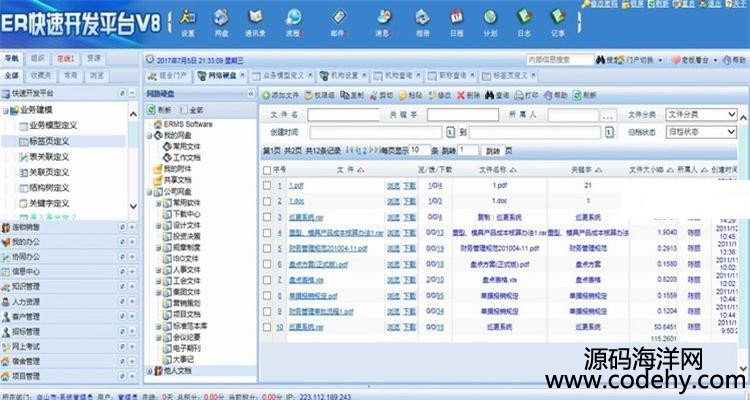Viewport: 750px width, 400px height.
Task: Open start-date calendar picker beside 创建时间
Action: pos(450,133)
